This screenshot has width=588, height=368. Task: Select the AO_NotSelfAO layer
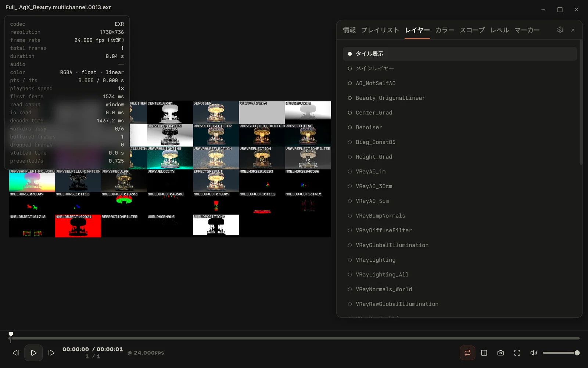click(460, 83)
